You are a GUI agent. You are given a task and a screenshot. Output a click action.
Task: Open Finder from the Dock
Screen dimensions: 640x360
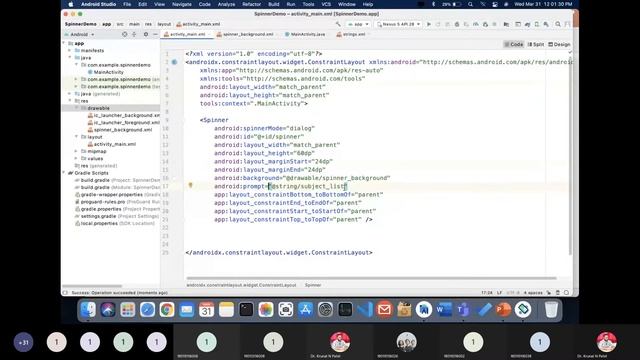88,310
